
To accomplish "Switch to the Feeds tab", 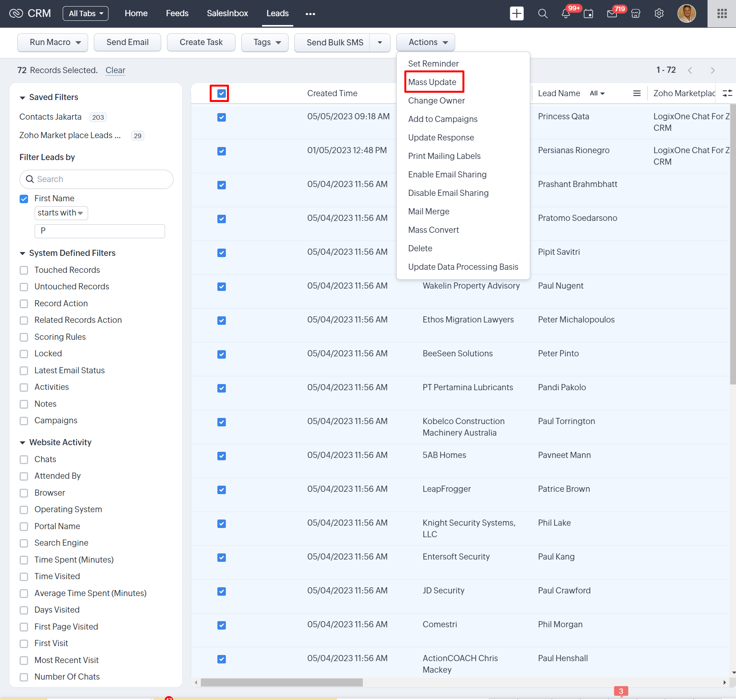I will [177, 13].
